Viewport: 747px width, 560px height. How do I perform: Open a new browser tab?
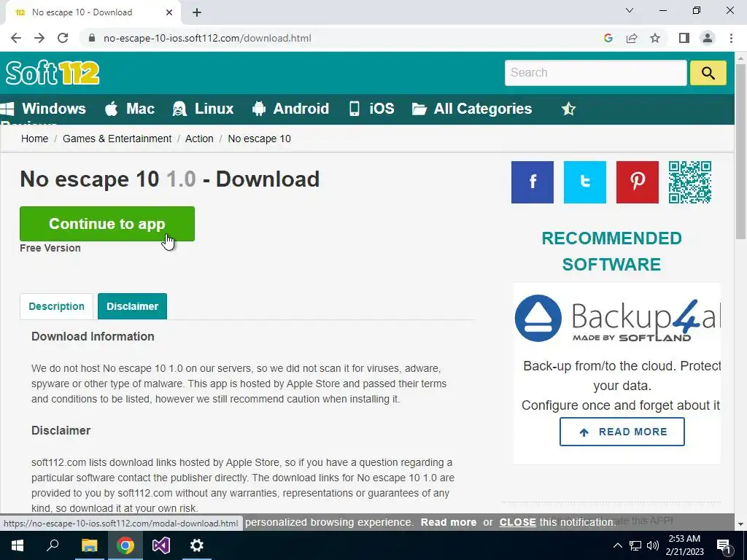point(197,12)
